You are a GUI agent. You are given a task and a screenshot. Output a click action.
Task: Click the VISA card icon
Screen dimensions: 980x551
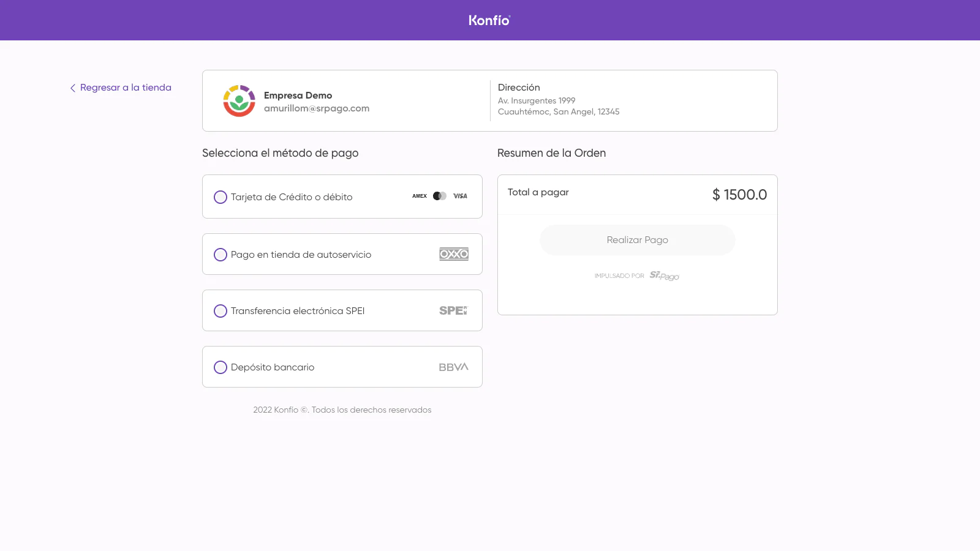[460, 197]
